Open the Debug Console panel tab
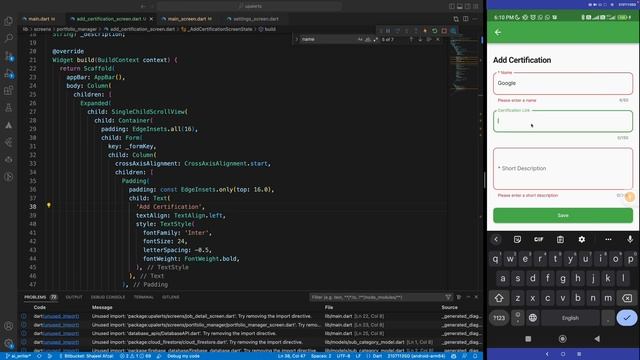Image resolution: width=640 pixels, height=360 pixels. pyautogui.click(x=108, y=297)
